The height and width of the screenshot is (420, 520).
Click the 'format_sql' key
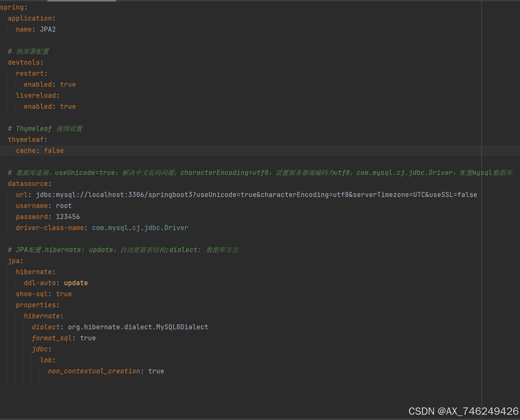tap(52, 338)
